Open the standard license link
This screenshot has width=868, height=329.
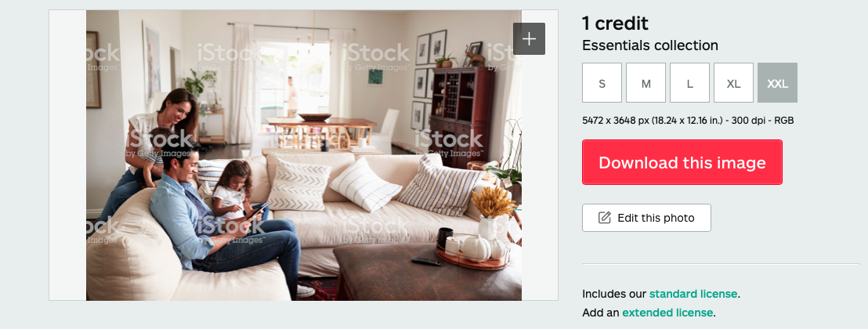coord(693,294)
